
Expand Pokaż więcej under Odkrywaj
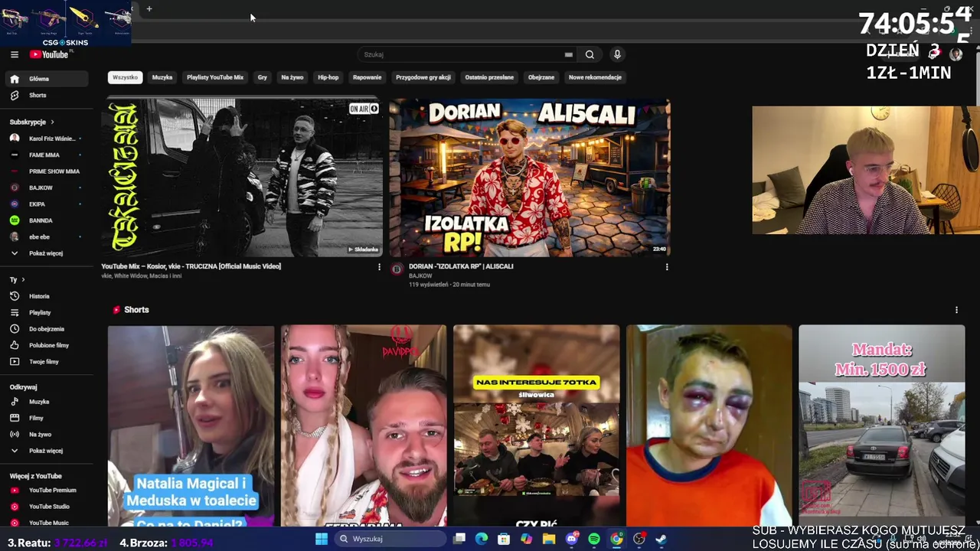tap(47, 451)
